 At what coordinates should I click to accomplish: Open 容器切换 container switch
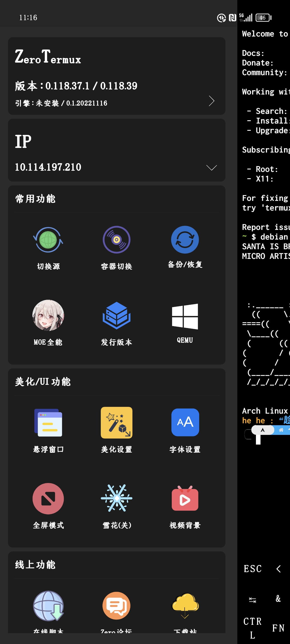point(116,240)
